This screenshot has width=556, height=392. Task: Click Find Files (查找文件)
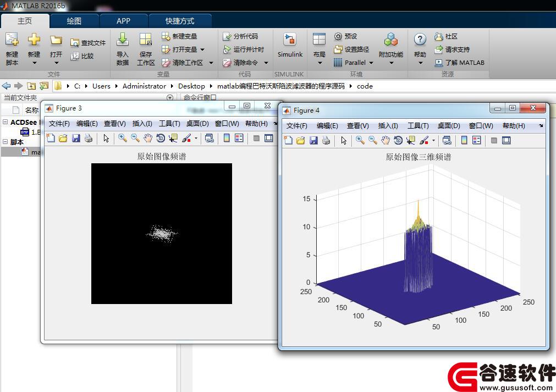pos(88,43)
